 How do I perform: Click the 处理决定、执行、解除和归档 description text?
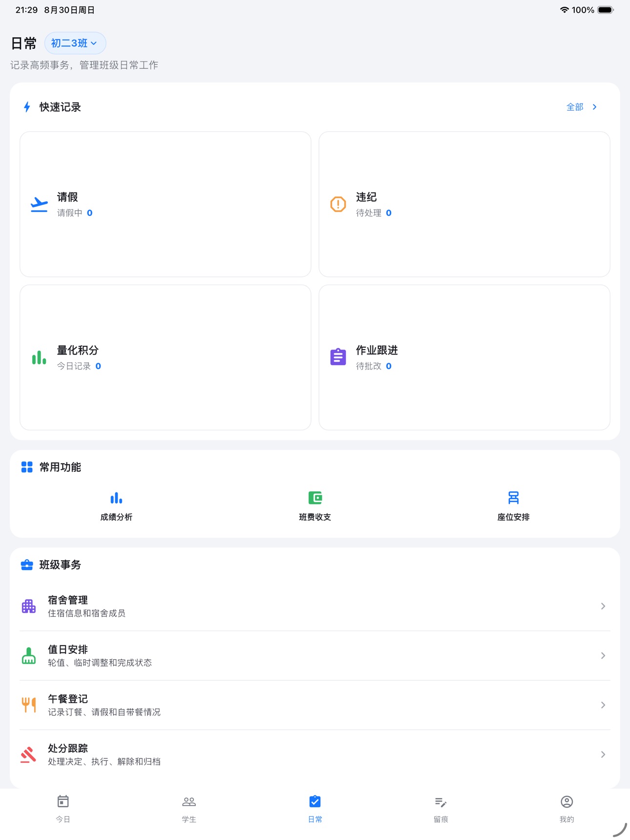pos(104,762)
